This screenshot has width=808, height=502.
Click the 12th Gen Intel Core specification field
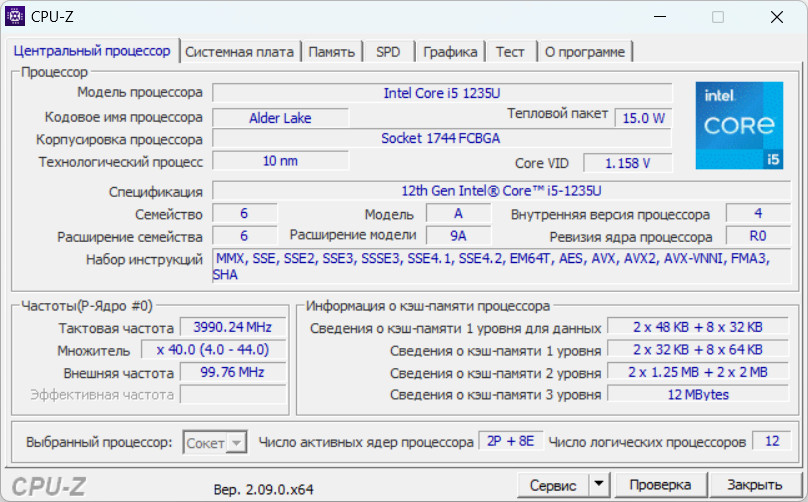(x=501, y=191)
